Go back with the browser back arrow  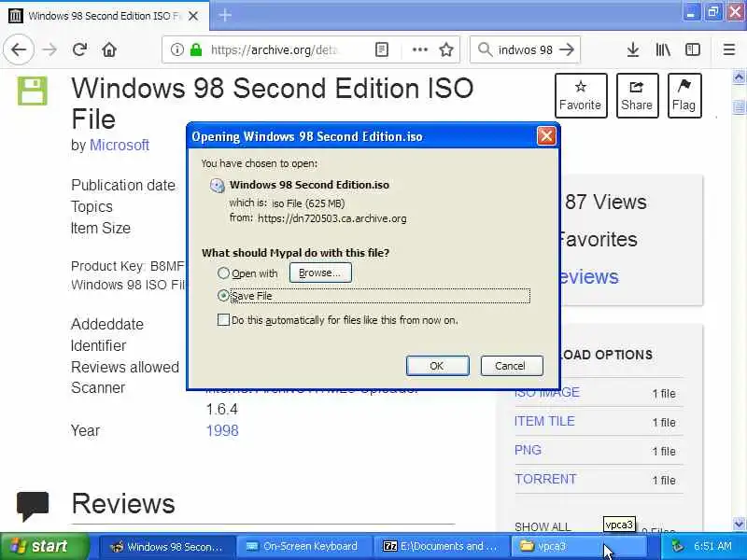point(19,49)
